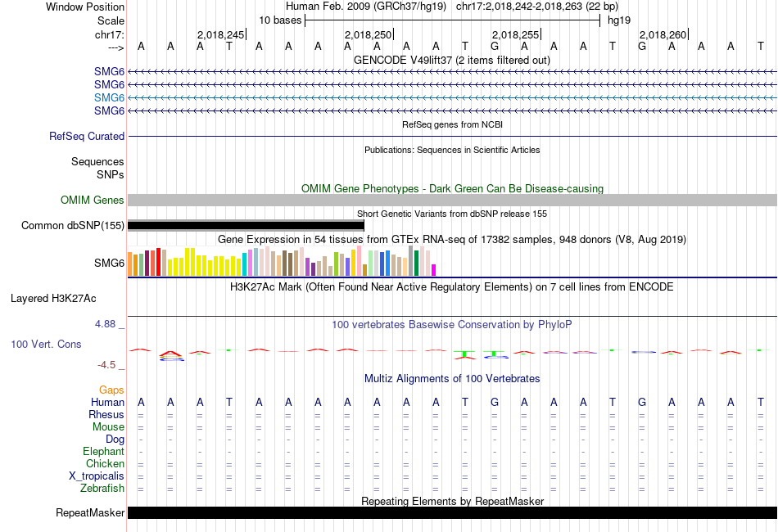This screenshot has height=532, width=778.
Task: Click the magenta bar in GTEx chart
Action: pyautogui.click(x=434, y=270)
